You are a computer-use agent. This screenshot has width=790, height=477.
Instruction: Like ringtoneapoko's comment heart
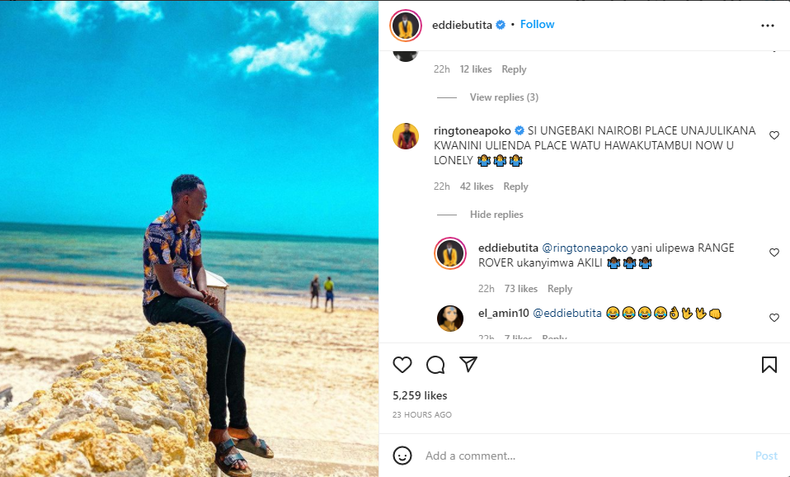coord(774,135)
